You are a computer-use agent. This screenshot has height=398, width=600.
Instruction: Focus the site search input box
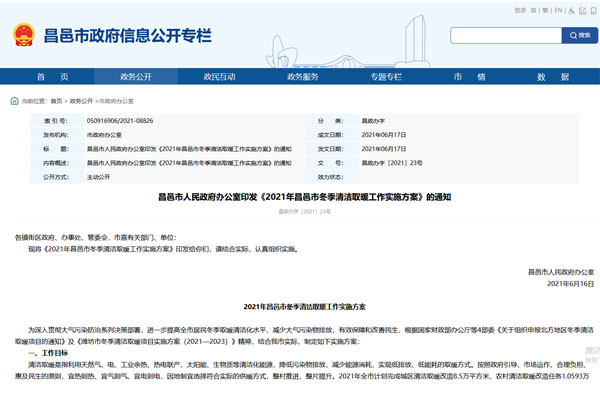pyautogui.click(x=506, y=36)
